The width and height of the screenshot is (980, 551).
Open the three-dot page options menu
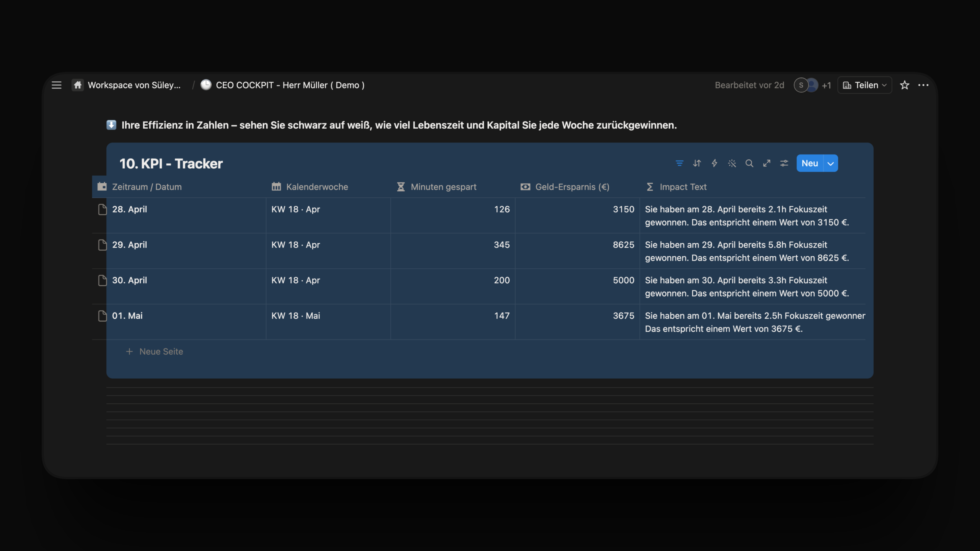click(x=923, y=85)
